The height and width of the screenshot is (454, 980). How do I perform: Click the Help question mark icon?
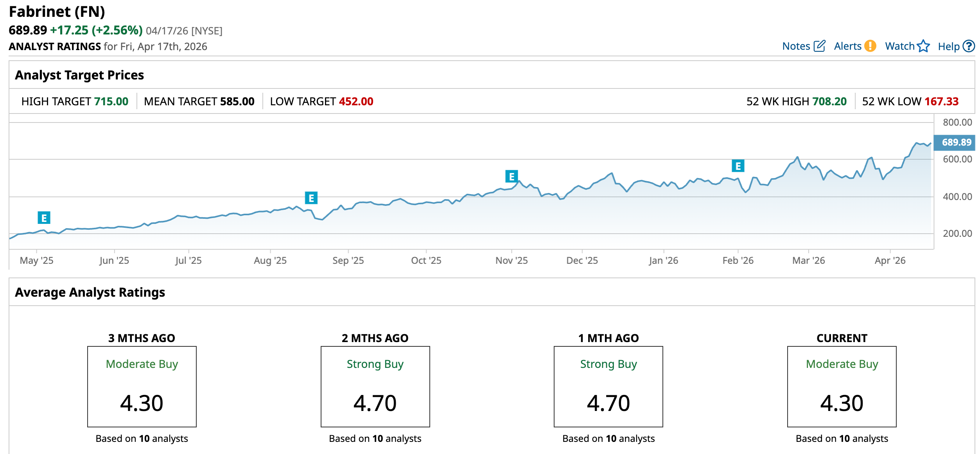coord(969,46)
